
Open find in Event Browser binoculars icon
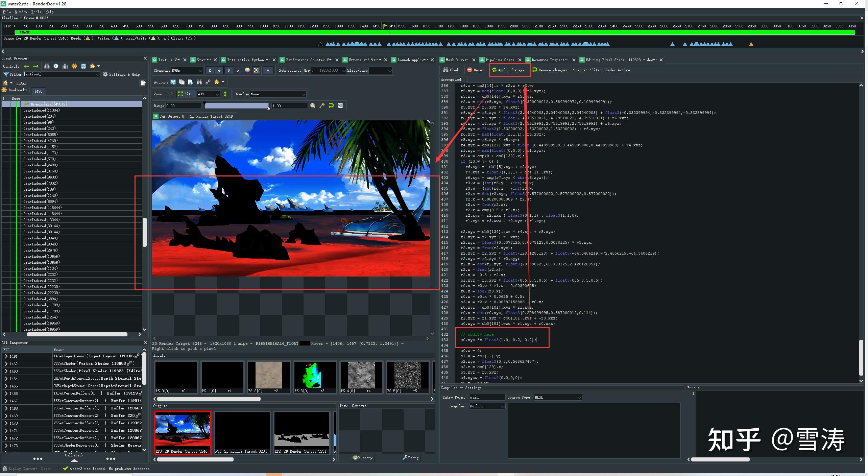[47, 66]
